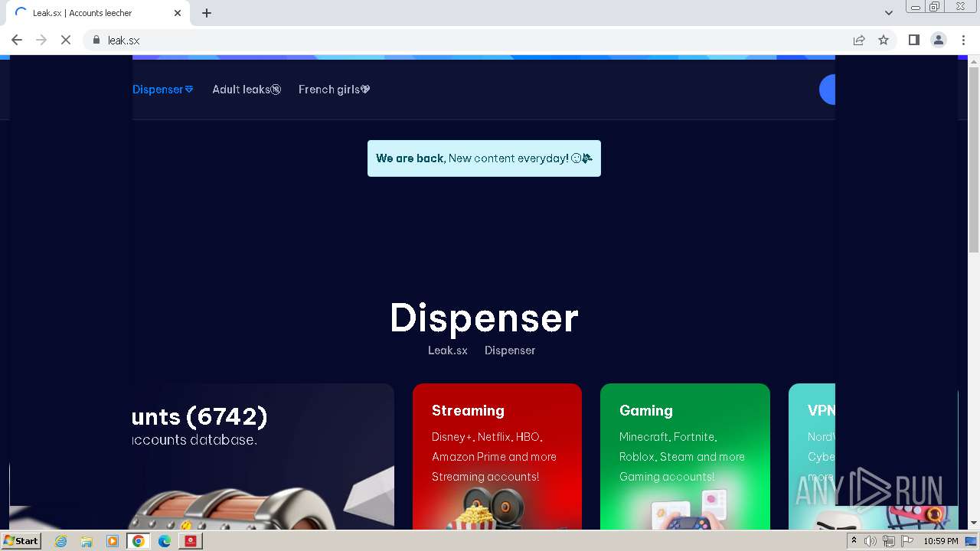Open the Chrome three-dot menu

tap(963, 40)
